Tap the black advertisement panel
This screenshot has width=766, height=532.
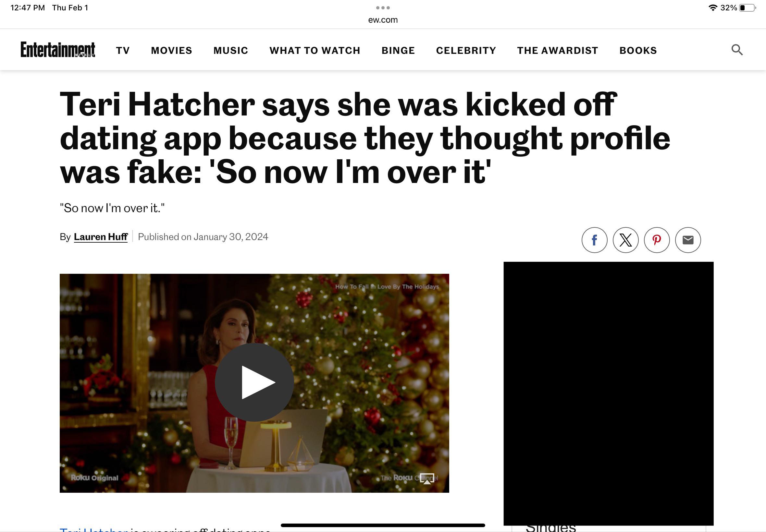coord(608,393)
